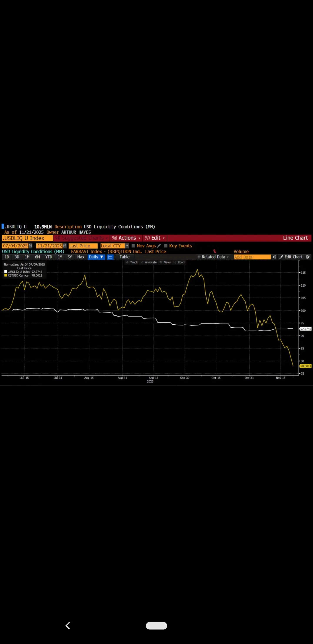Click owner name "ARTHUR HAYES"
The height and width of the screenshot is (644, 313).
[76, 232]
